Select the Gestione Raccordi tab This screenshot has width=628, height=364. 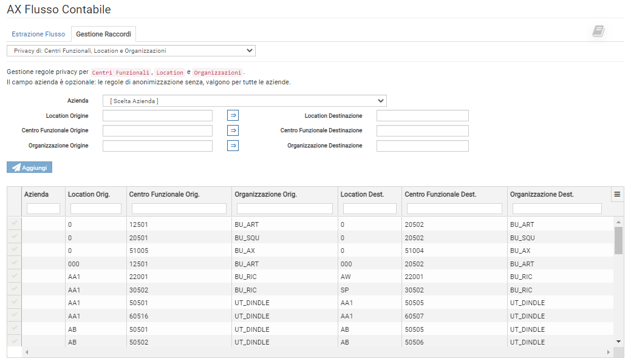(x=103, y=34)
